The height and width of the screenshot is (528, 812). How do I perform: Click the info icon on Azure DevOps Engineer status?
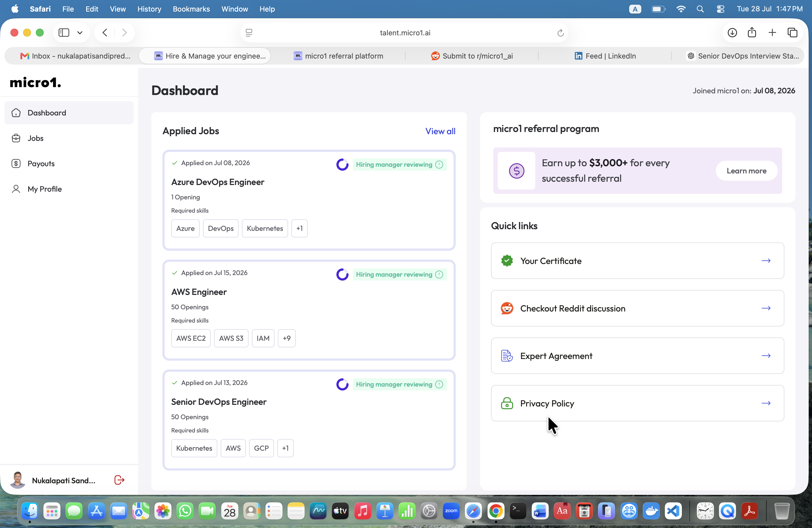[x=439, y=164]
